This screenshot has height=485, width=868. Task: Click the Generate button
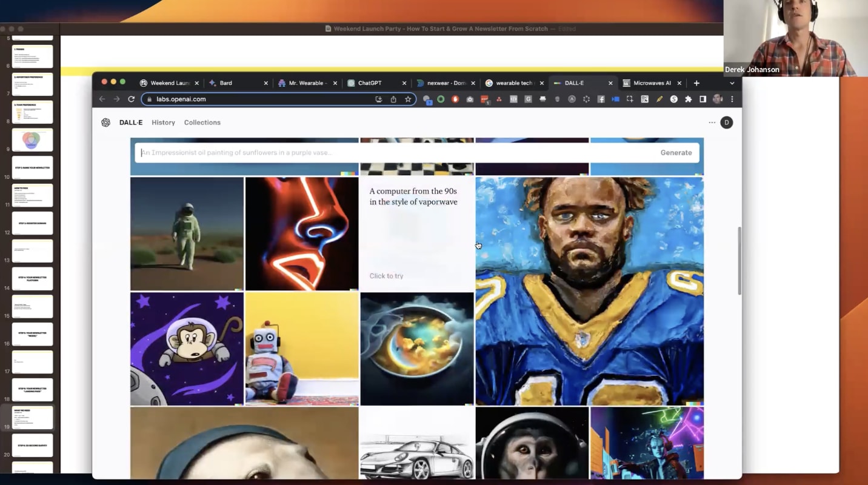point(676,153)
